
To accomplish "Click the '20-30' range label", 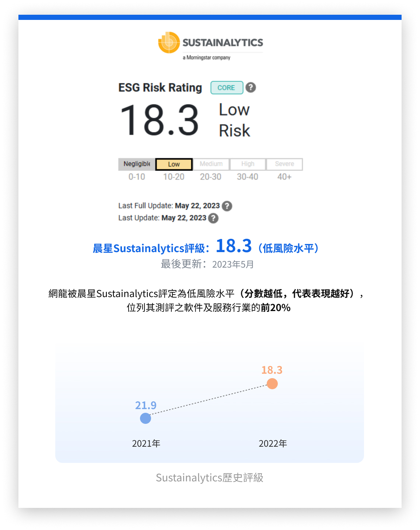I will coord(211,177).
